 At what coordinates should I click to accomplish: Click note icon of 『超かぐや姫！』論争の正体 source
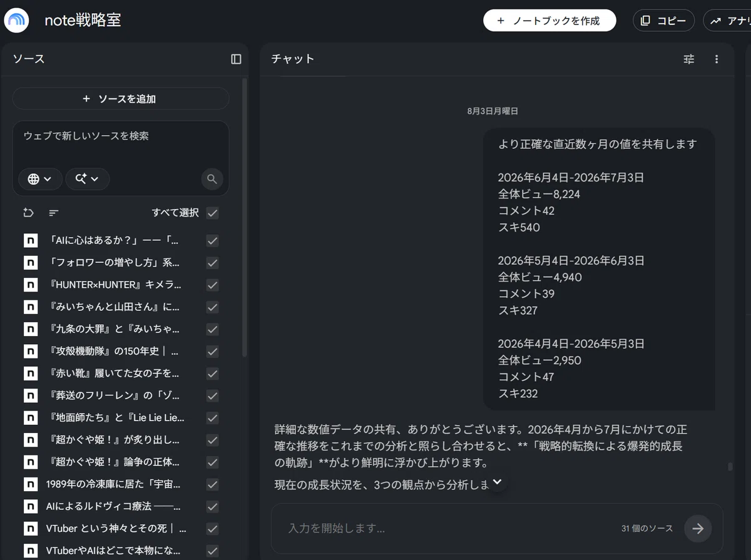31,462
